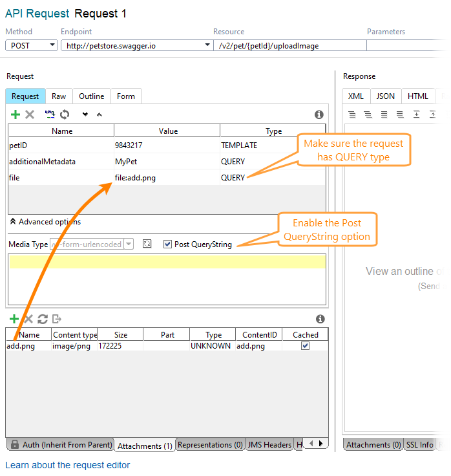The height and width of the screenshot is (476, 451).
Task: Click the 172225 size cell
Action: 120,346
